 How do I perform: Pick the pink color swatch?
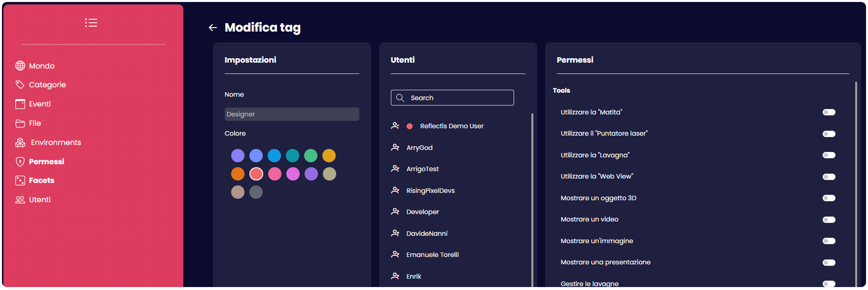pos(275,174)
